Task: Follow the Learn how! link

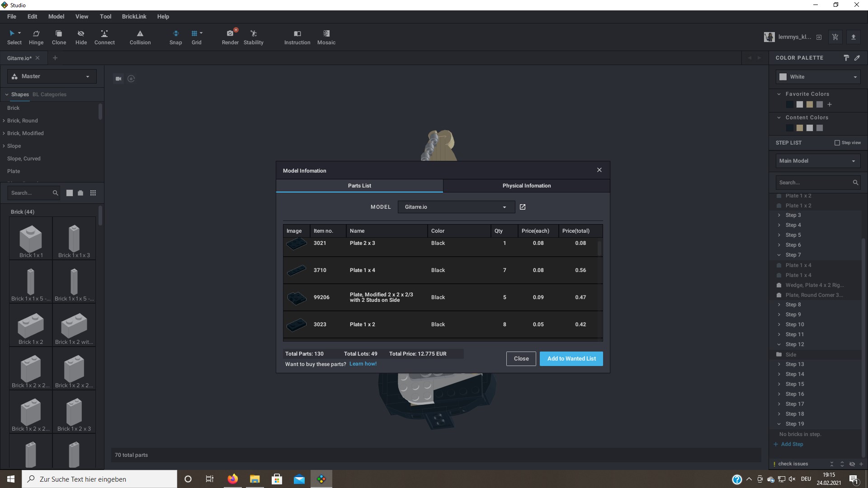Action: (363, 364)
